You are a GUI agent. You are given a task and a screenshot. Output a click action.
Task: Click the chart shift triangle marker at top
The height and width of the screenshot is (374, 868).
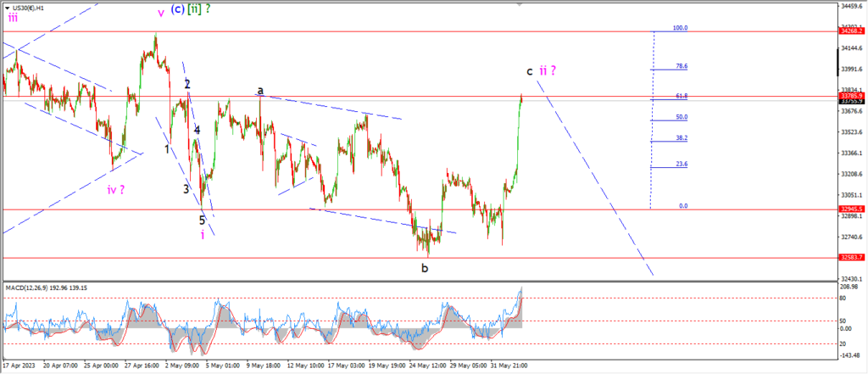[518, 3]
